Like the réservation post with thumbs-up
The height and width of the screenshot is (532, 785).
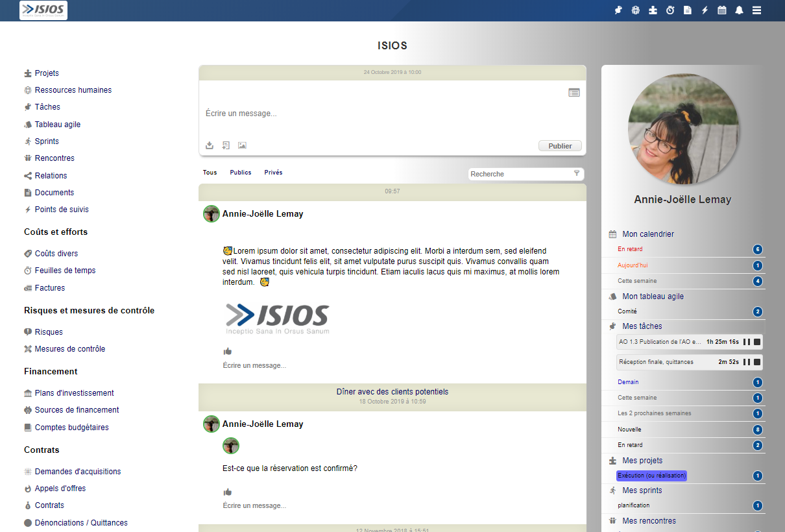point(228,492)
